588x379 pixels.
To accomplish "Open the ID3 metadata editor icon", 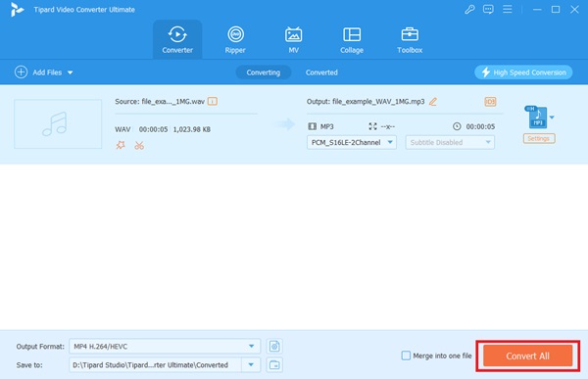I will click(490, 102).
